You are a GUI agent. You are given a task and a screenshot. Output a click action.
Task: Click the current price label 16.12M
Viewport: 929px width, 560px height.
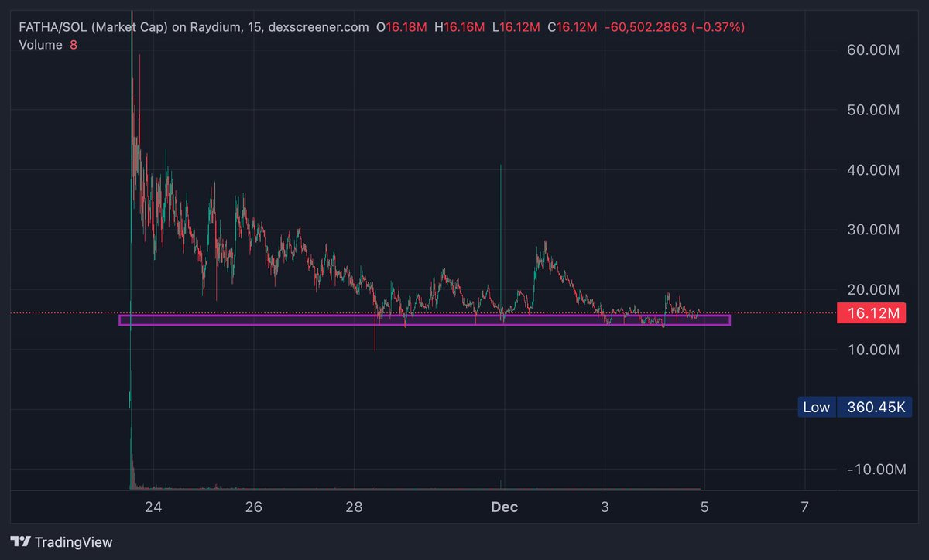click(870, 313)
